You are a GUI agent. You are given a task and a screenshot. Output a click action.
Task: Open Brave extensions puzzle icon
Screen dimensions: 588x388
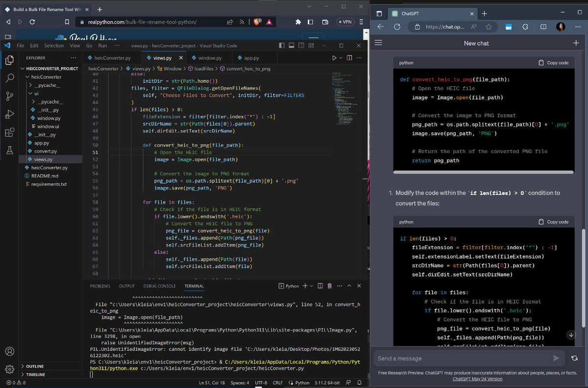(298, 22)
